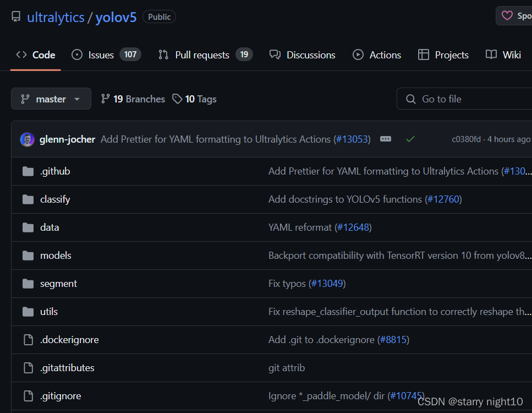Click the Sponsor heart icon
Viewport: 532px width, 413px height.
pyautogui.click(x=507, y=15)
